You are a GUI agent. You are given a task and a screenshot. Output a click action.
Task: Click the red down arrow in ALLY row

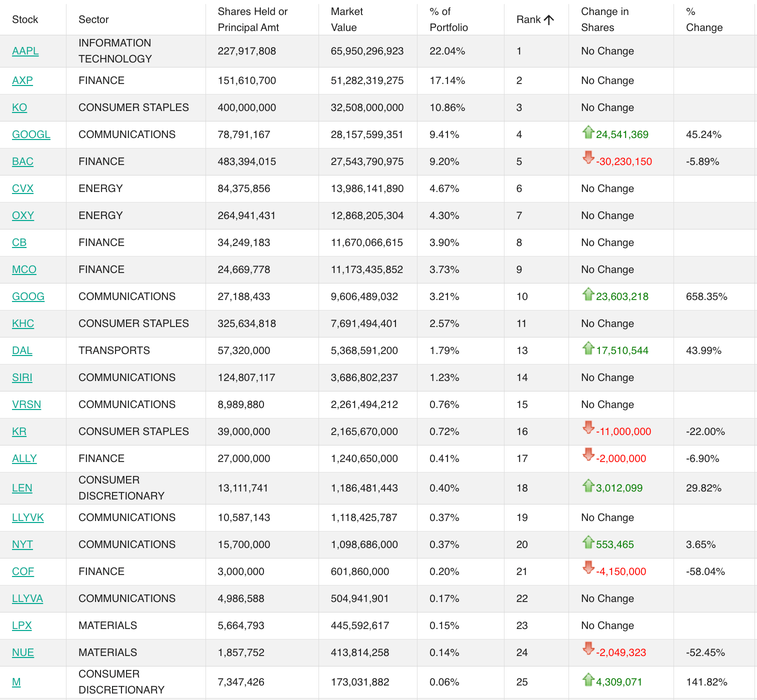pyautogui.click(x=588, y=455)
